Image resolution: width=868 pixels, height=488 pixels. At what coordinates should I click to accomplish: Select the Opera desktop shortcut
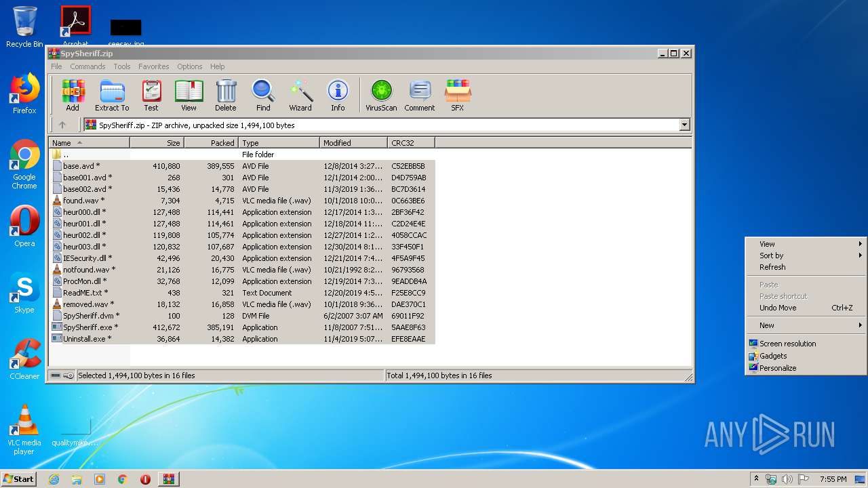click(x=24, y=226)
